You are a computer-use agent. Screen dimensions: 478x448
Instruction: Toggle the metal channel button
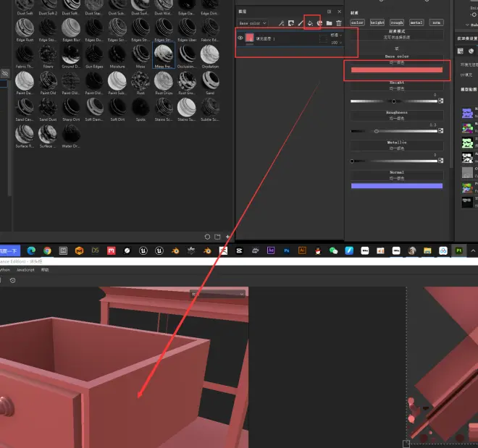(x=416, y=22)
